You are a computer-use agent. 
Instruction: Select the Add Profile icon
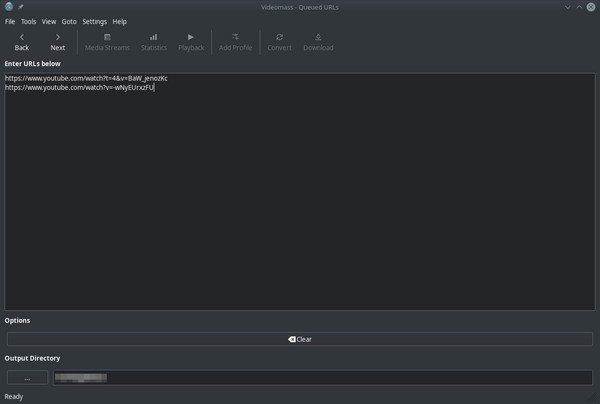(x=235, y=41)
